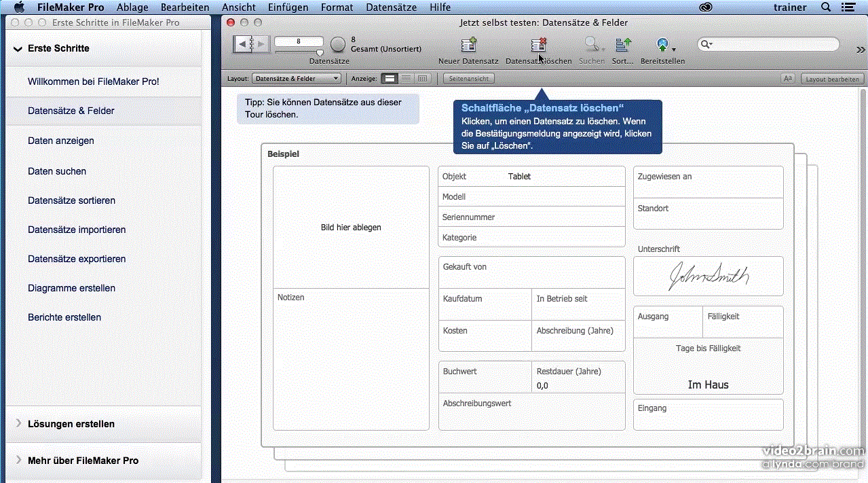Open the Daten anzeigen topic
The image size is (868, 483).
(61, 141)
